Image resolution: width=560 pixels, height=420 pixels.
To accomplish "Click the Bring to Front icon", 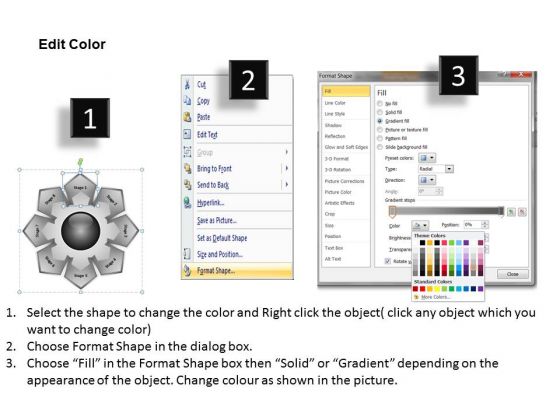I will 187,168.
